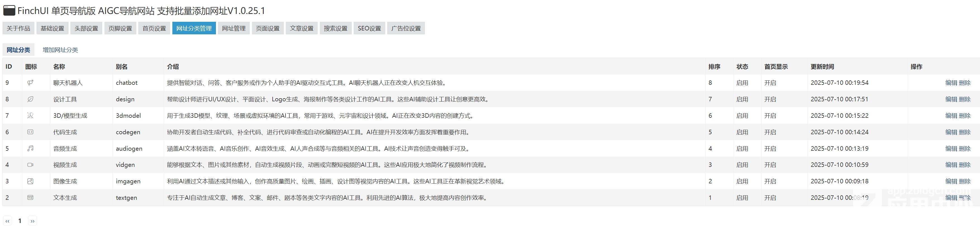Viewport: 980px width, 228px height.
Task: Go to the next page with ››
Action: coord(33,221)
